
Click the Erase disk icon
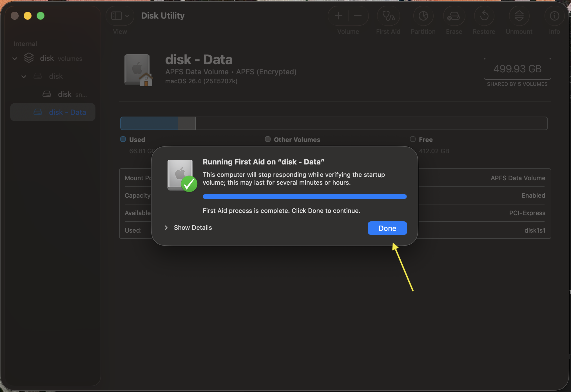click(x=454, y=16)
